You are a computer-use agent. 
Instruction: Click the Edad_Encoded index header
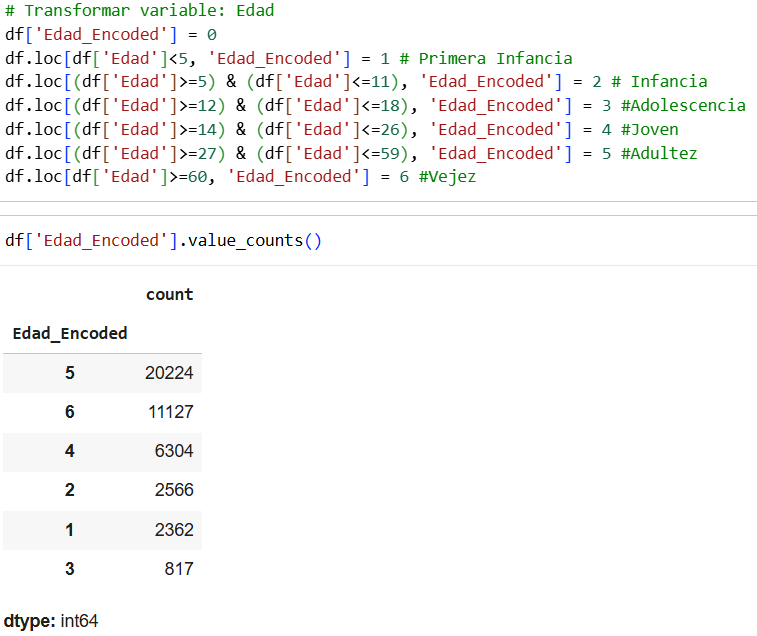coord(70,333)
